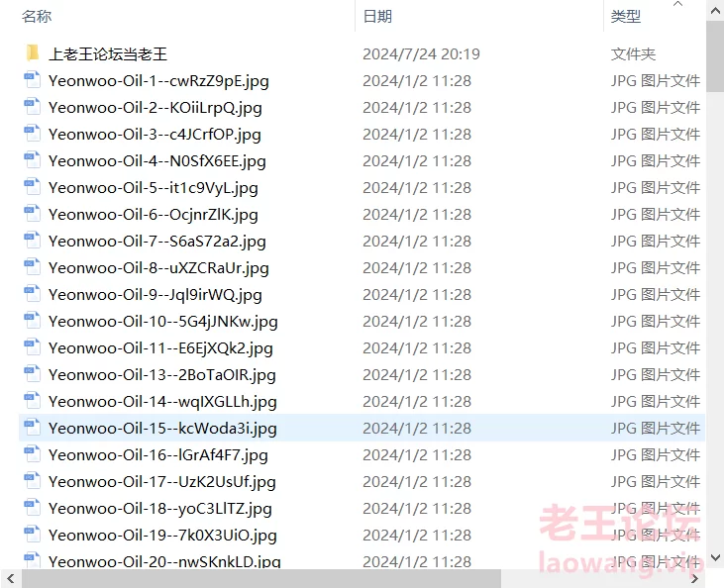The image size is (724, 588).
Task: Click the Yeonwoo-Oil-10 file icon
Action: click(33, 322)
